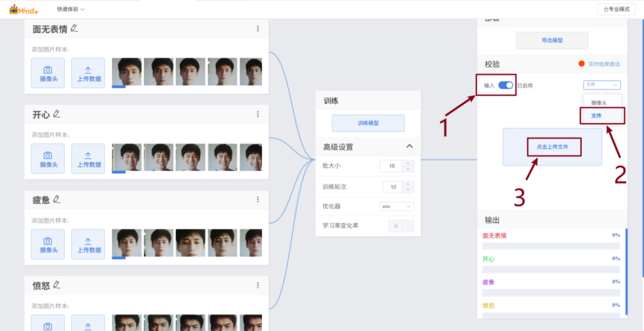The height and width of the screenshot is (331, 644).
Task: Select first 面无表情 sample thumbnail
Action: tap(127, 72)
